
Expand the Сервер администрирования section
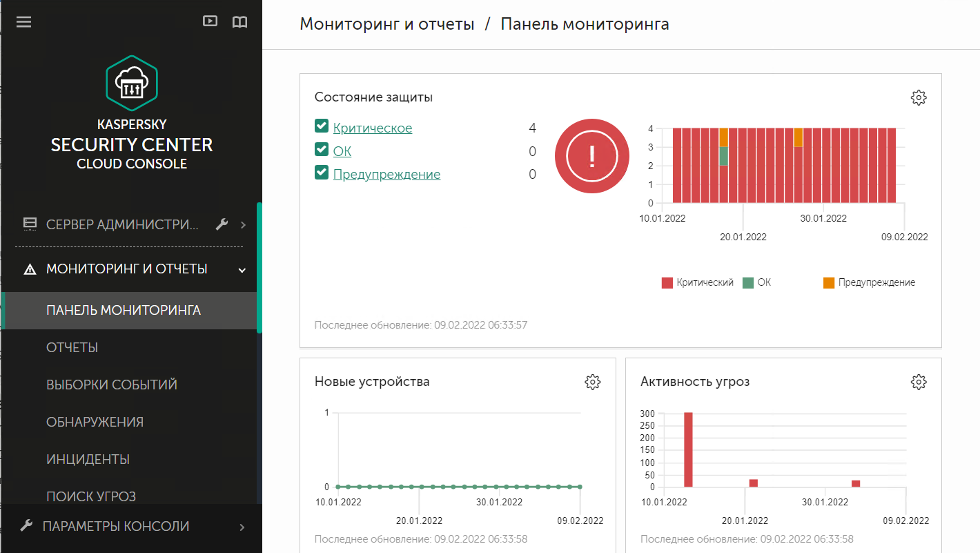[x=242, y=224]
